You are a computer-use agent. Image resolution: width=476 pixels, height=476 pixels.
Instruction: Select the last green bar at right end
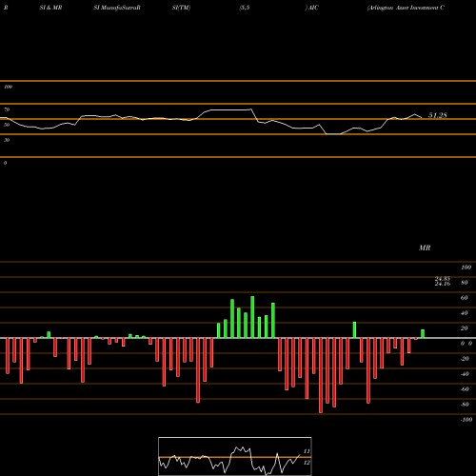pos(423,334)
